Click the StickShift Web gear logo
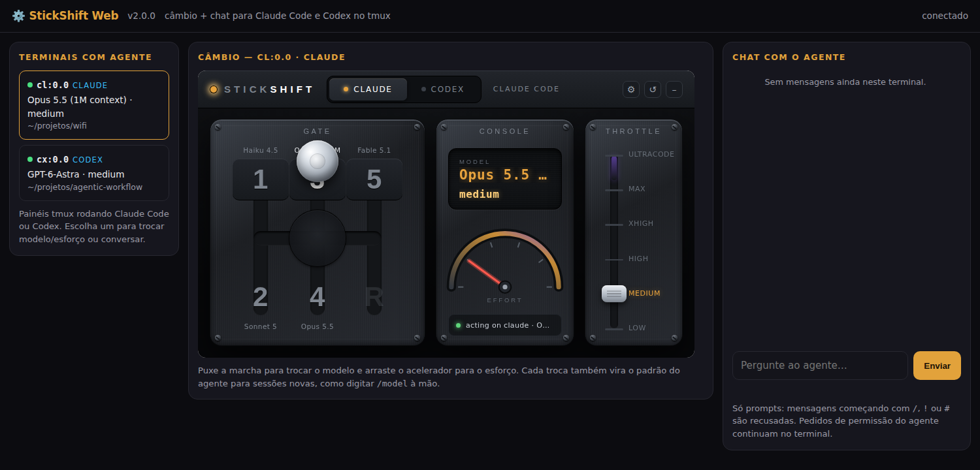This screenshot has height=470, width=980. [x=18, y=16]
